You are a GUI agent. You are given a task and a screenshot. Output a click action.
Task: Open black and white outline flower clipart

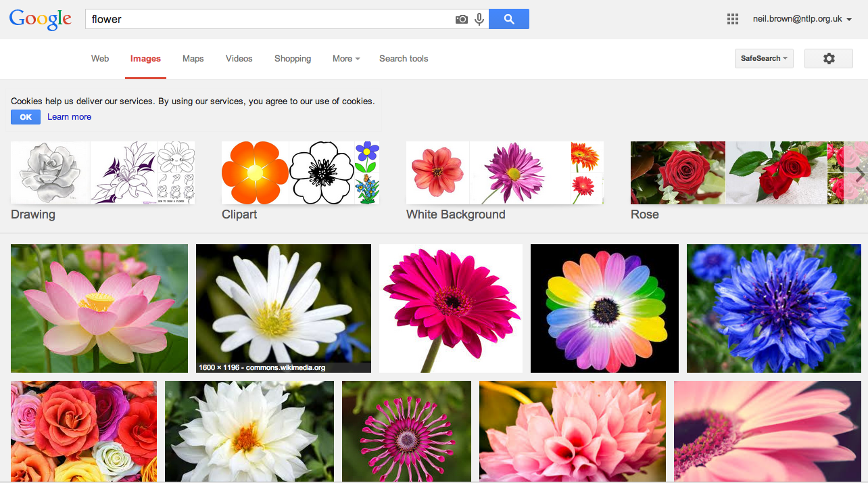[322, 172]
